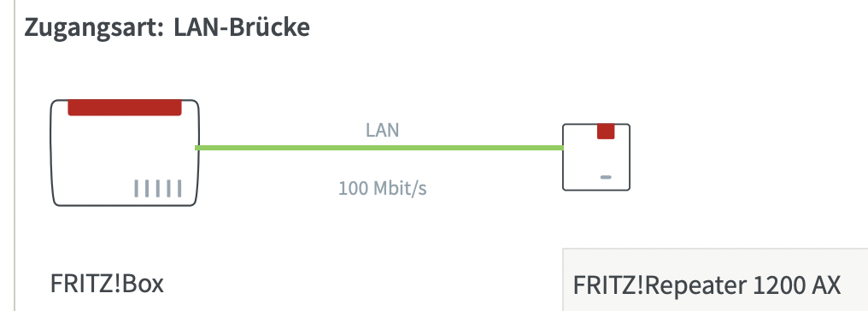The height and width of the screenshot is (311, 868).
Task: Click the word LAN-Brücke in heading
Action: [242, 27]
